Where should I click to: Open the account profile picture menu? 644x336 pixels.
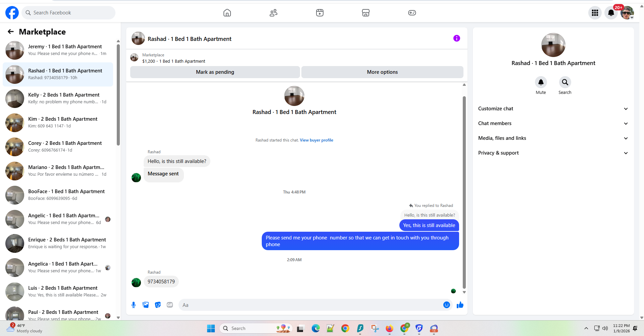coord(627,13)
